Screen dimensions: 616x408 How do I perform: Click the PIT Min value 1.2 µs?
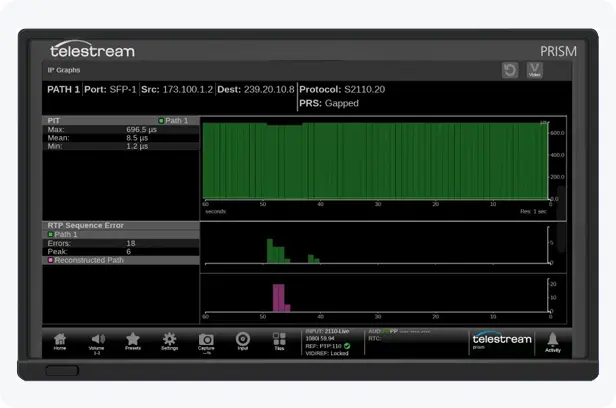tap(137, 146)
